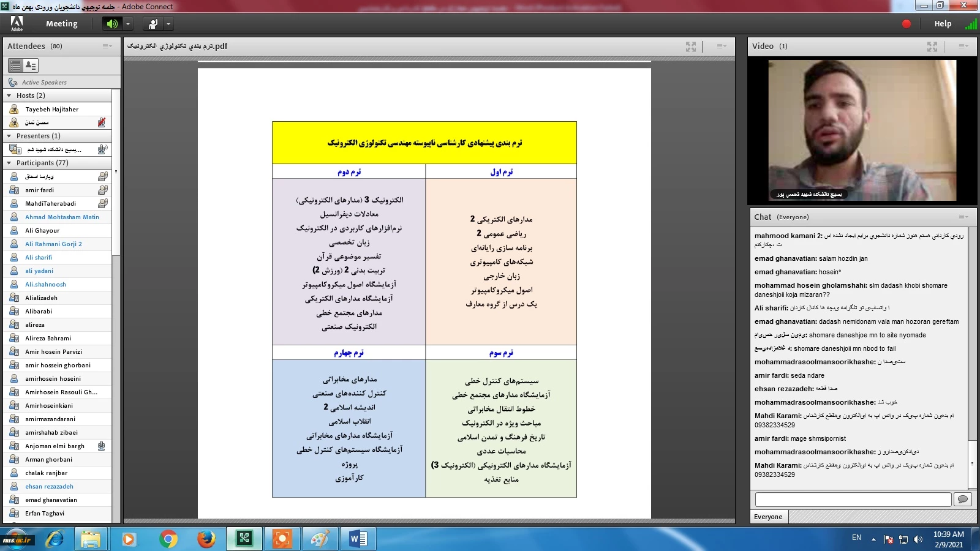The width and height of the screenshot is (980, 551).
Task: Collapse the Participants group
Action: click(x=9, y=163)
